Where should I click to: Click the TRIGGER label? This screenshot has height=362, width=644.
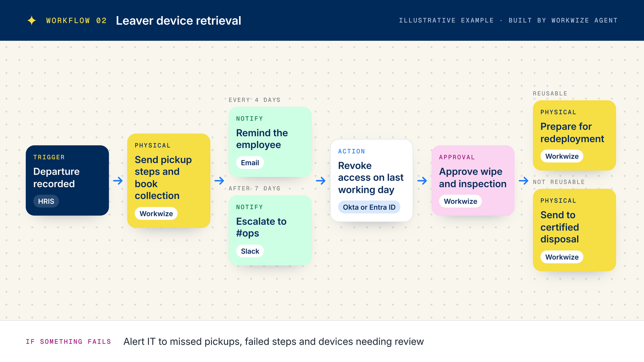point(49,157)
